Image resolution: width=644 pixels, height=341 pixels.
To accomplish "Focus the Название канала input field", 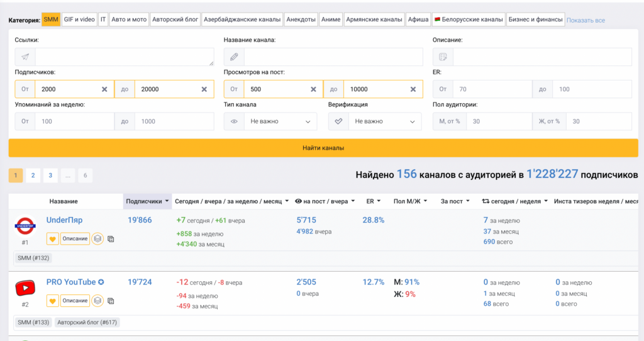I will (x=333, y=57).
